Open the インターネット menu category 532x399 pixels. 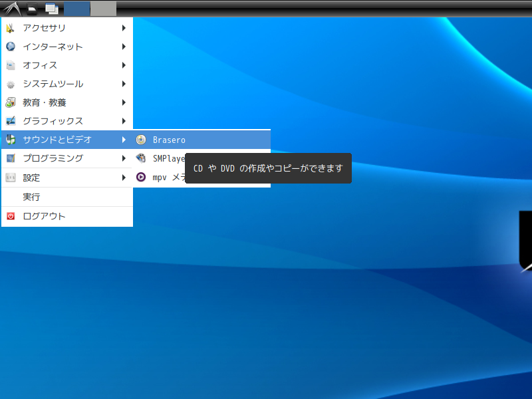[x=67, y=47]
